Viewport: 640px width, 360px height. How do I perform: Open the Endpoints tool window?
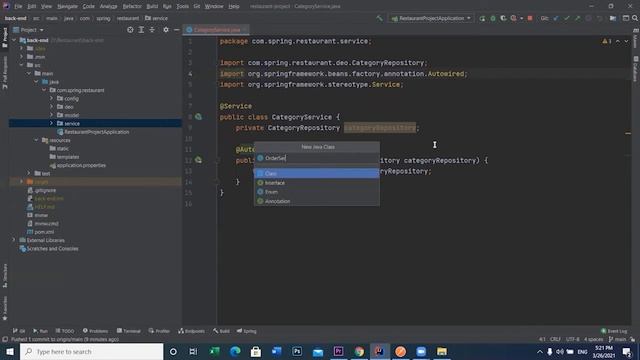click(x=191, y=331)
